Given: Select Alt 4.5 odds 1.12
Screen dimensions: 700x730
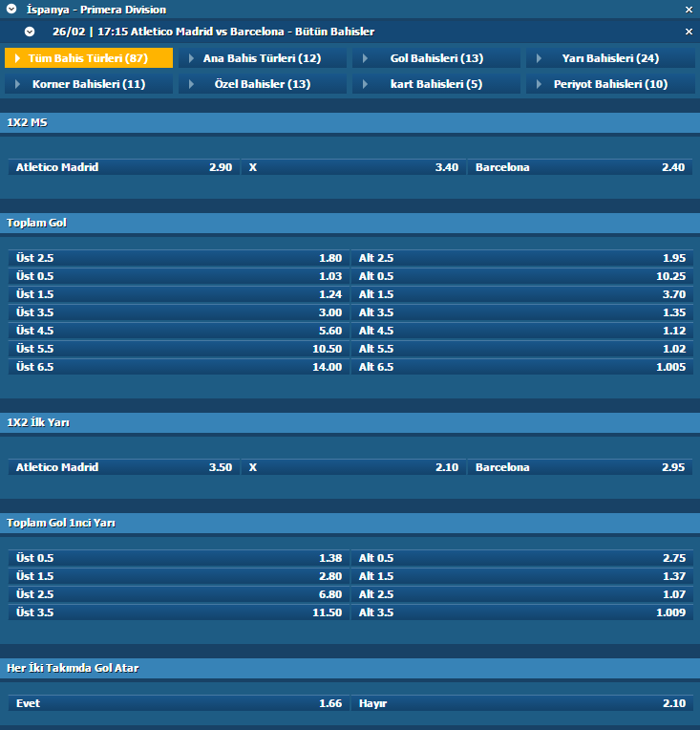Looking at the screenshot, I should coord(521,331).
